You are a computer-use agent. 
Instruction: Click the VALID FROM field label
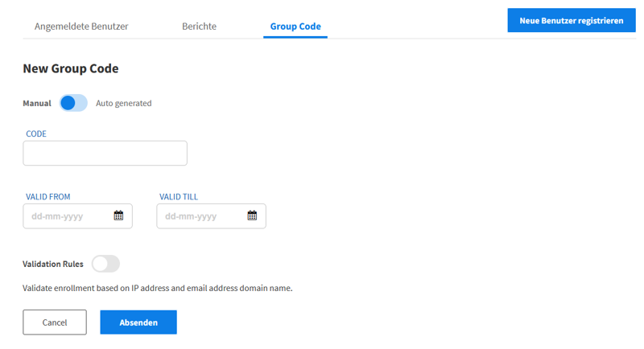(x=48, y=197)
